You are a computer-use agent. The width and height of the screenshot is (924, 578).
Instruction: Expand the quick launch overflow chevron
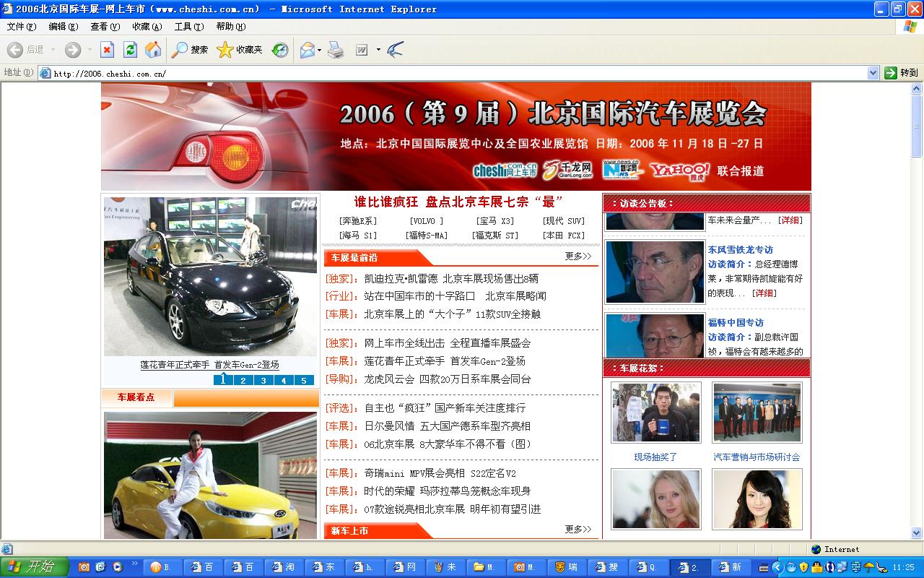point(134,564)
